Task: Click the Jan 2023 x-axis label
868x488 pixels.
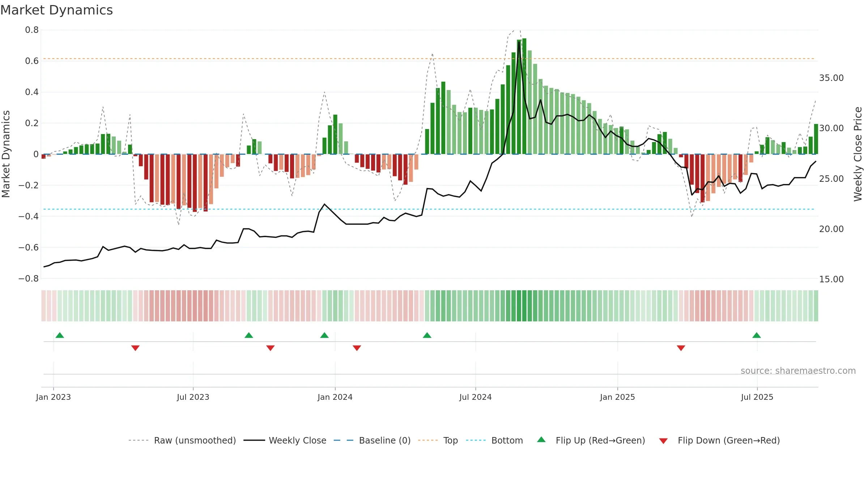Action: coord(54,397)
